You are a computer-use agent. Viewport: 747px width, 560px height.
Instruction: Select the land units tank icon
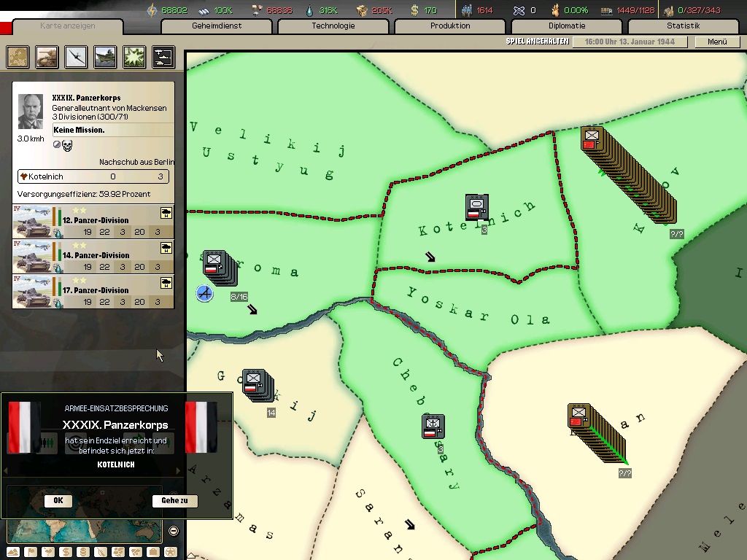coord(47,57)
